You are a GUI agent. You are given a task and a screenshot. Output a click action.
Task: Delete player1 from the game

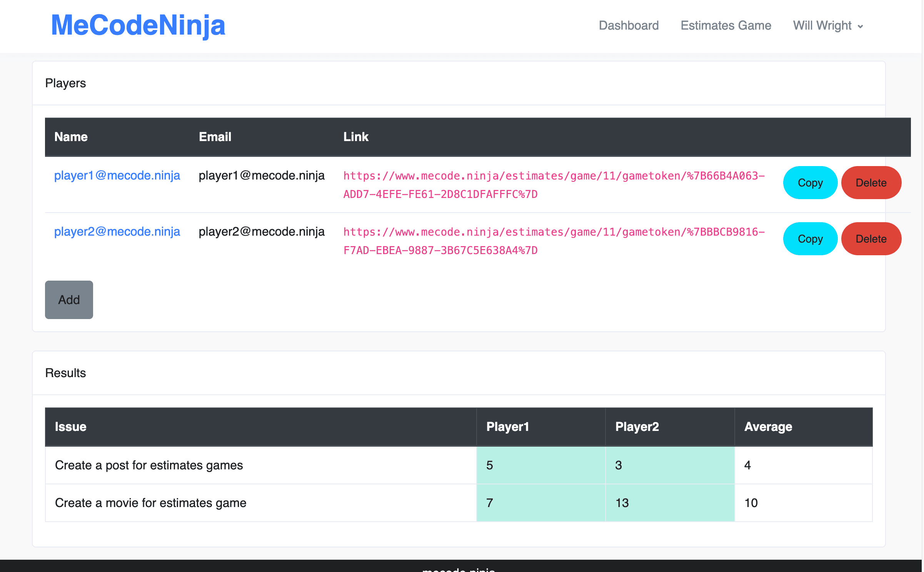[x=871, y=183]
